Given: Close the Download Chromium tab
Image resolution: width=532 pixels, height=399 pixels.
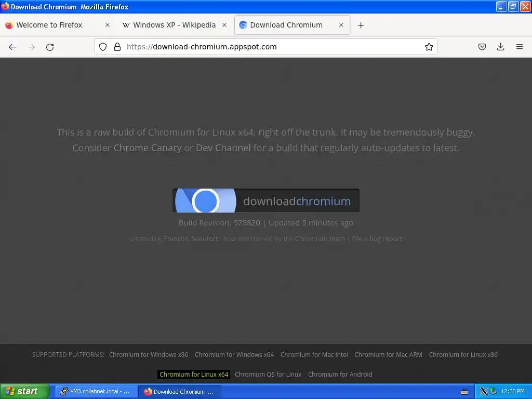Looking at the screenshot, I should 341,25.
